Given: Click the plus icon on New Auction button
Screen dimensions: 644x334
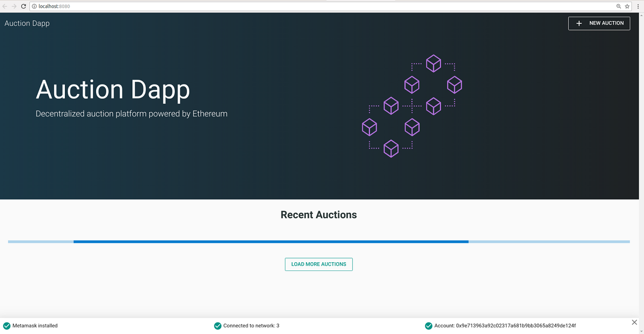Looking at the screenshot, I should pos(579,23).
